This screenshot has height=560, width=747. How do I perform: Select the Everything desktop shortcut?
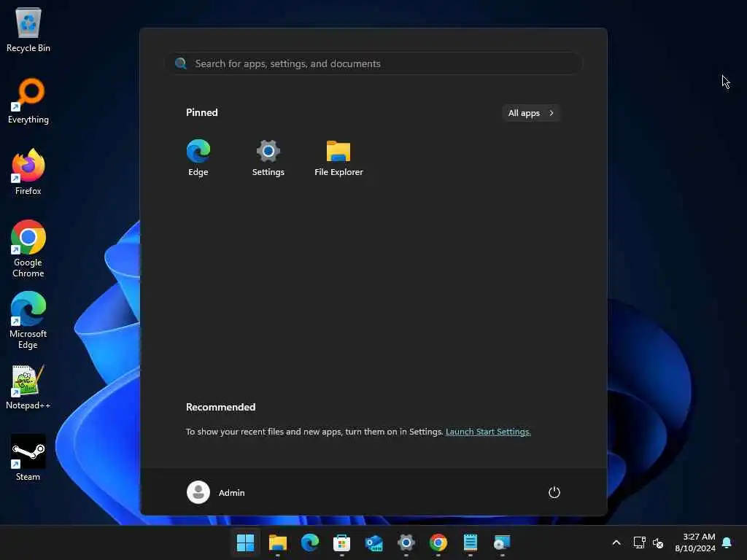tap(28, 101)
